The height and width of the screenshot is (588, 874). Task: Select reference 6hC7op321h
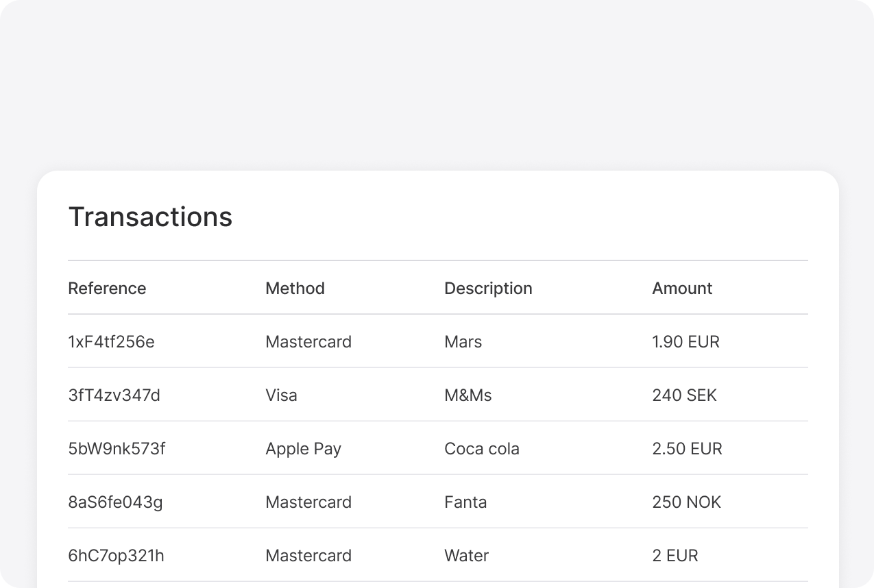(116, 556)
